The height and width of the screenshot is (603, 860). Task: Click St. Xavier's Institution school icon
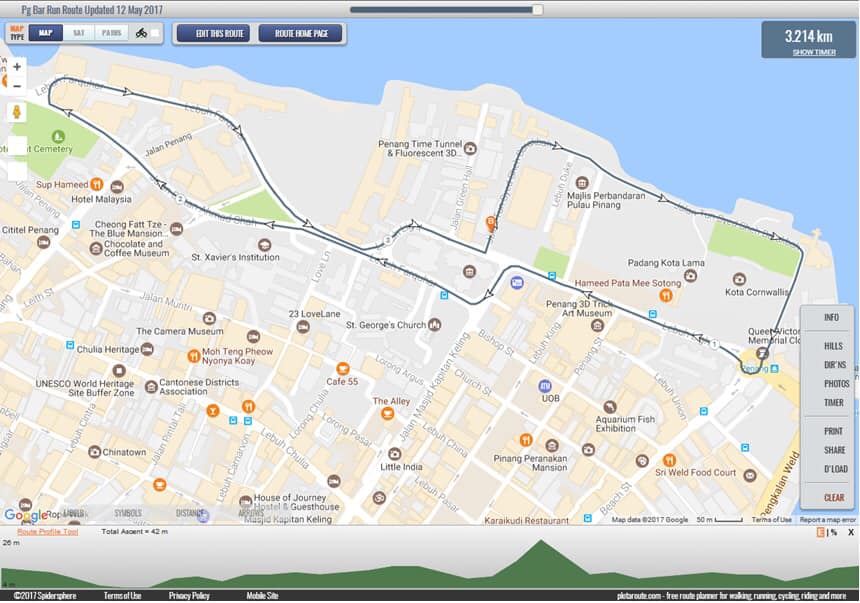pos(264,245)
